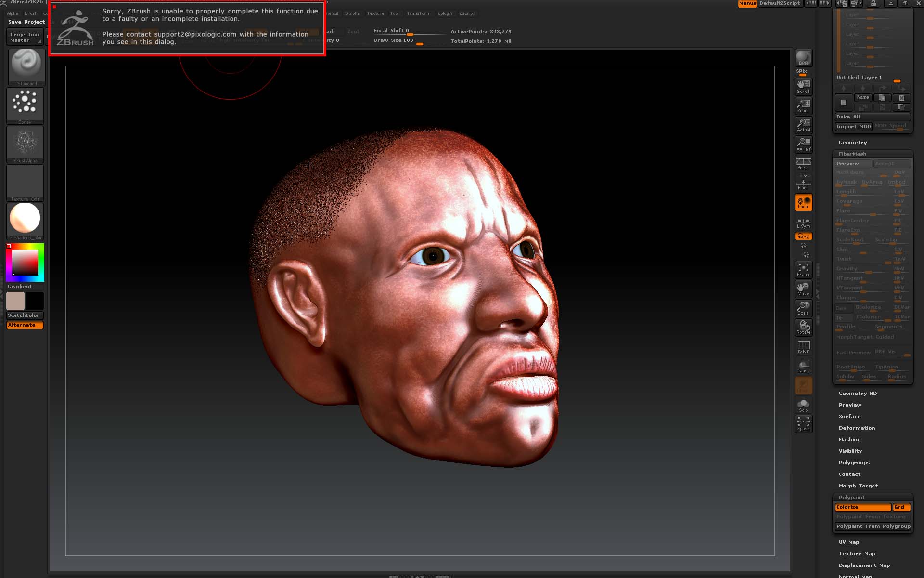Screen dimensions: 924x578
Task: Expand the Deformation subpalette
Action: (x=857, y=428)
